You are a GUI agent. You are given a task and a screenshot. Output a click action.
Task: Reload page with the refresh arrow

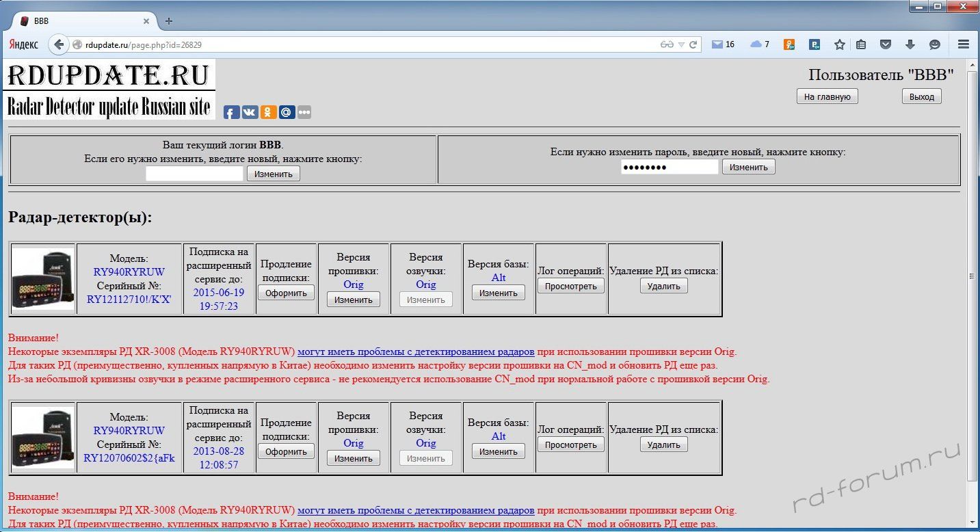click(x=693, y=44)
